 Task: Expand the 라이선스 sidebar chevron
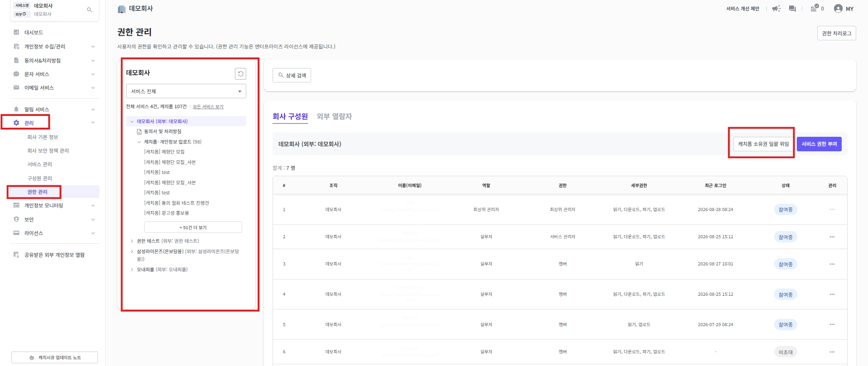93,233
